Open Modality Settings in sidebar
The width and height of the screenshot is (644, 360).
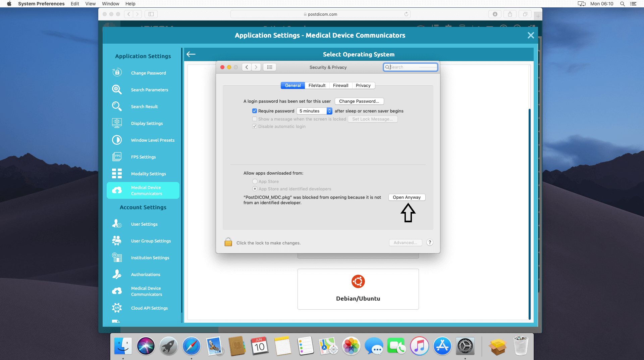pos(143,174)
